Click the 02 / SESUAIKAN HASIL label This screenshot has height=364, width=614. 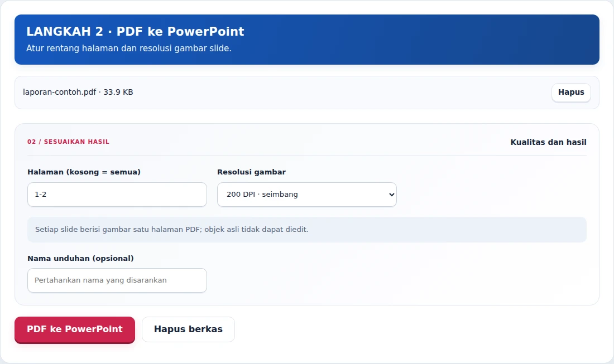pos(68,142)
